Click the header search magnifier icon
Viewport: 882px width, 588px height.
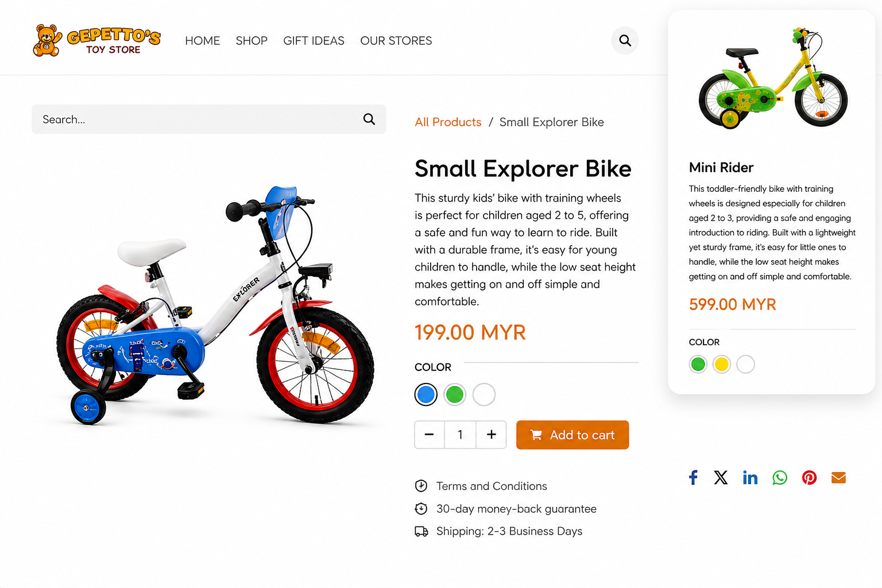(x=625, y=41)
